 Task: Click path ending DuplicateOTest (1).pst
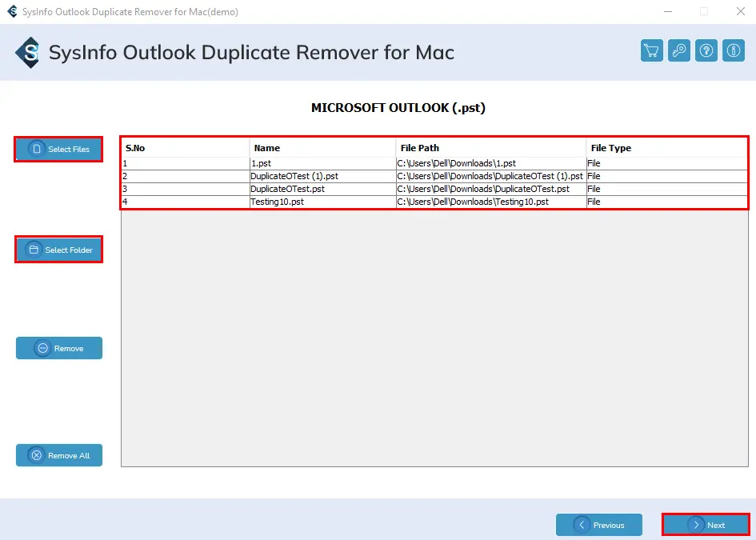tap(491, 176)
